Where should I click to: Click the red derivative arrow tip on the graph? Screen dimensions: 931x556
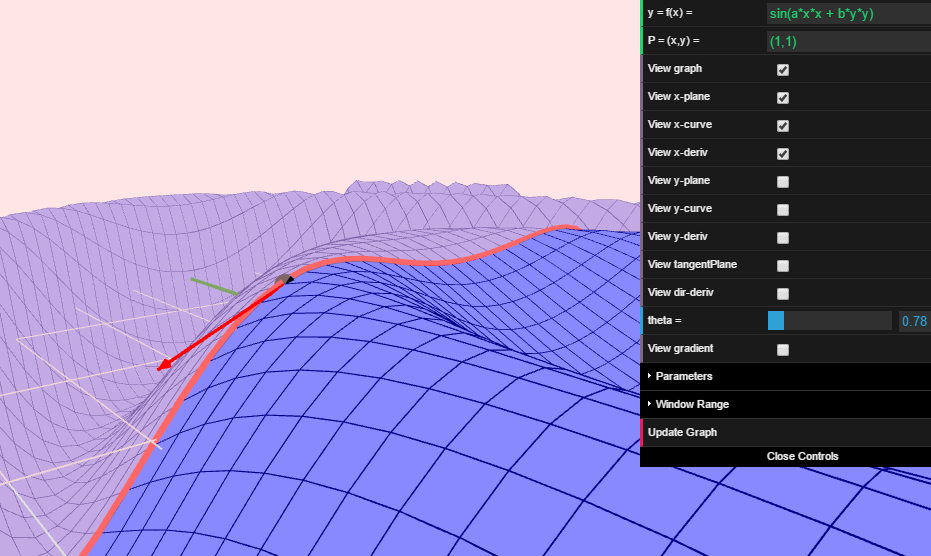click(161, 368)
